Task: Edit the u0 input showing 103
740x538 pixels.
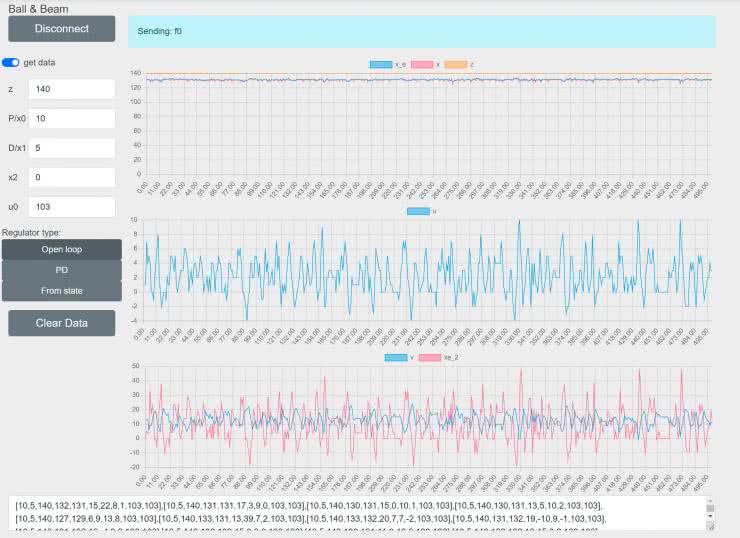Action: click(x=72, y=205)
